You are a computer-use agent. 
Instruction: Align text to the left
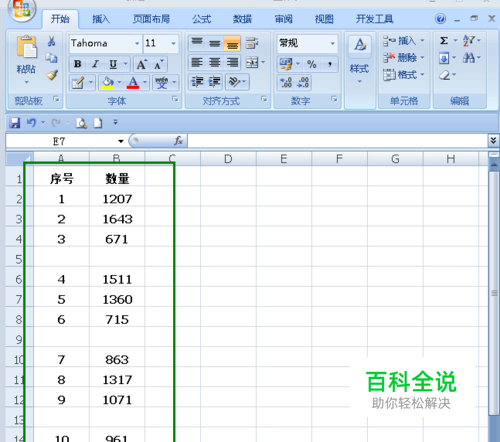(197, 63)
